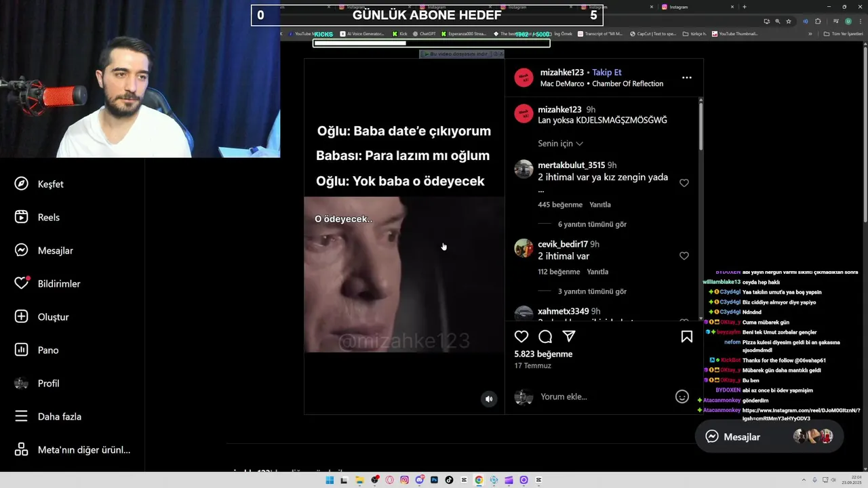Open the ChatGPT bookmark

424,34
